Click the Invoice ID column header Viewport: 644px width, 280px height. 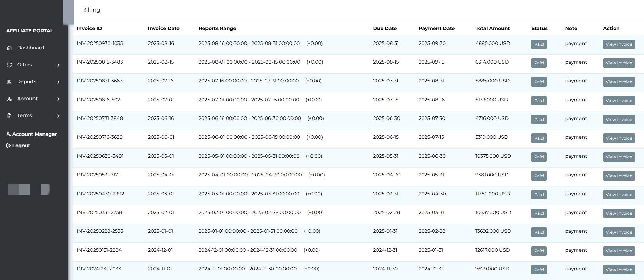[89, 28]
